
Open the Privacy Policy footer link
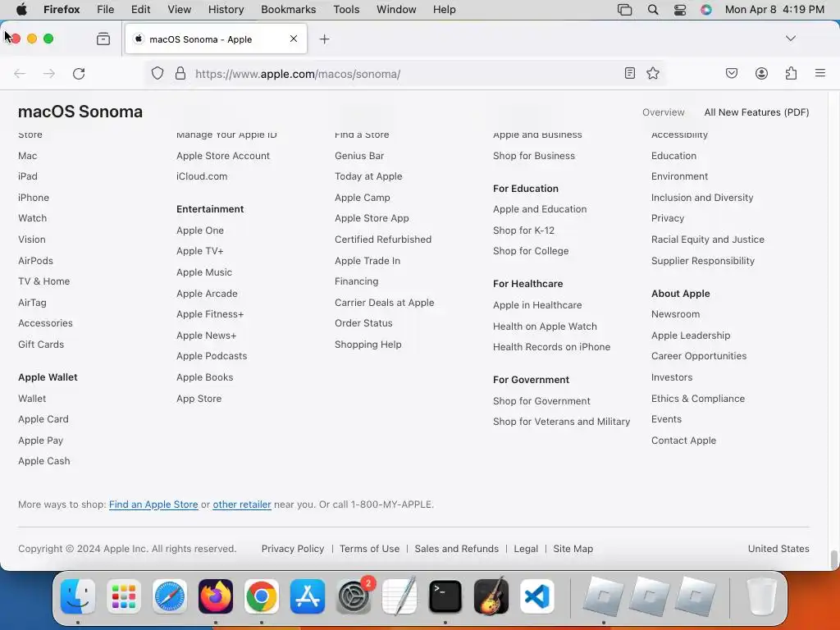click(293, 549)
